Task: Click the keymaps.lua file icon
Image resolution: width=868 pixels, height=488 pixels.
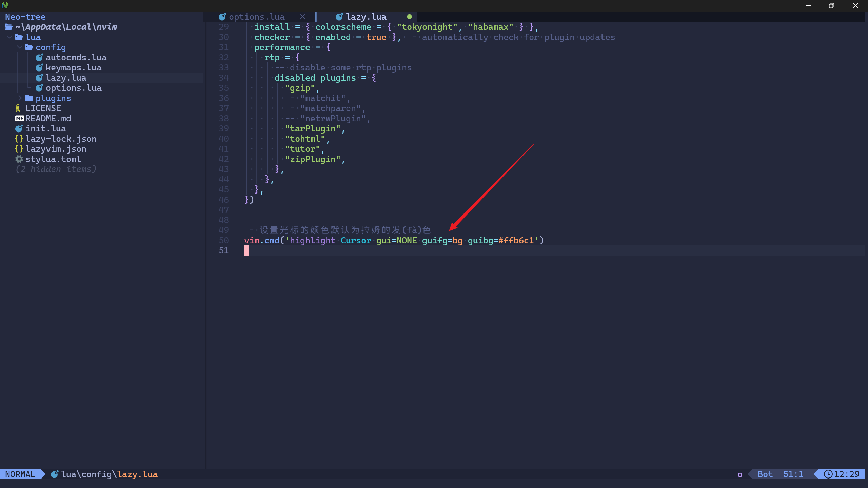Action: (39, 67)
